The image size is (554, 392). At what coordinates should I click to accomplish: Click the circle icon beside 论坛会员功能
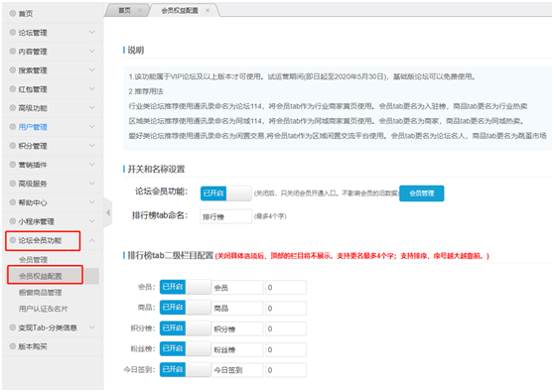(13, 240)
